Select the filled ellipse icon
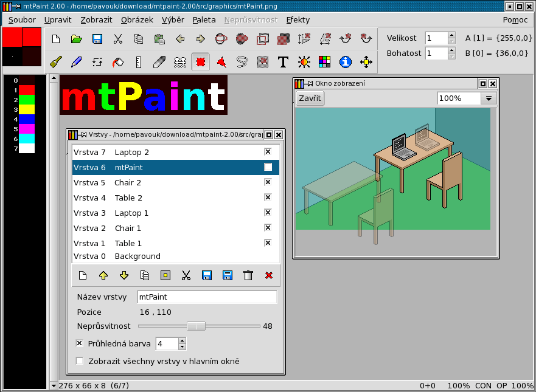This screenshot has height=392, width=536. pyautogui.click(x=242, y=39)
